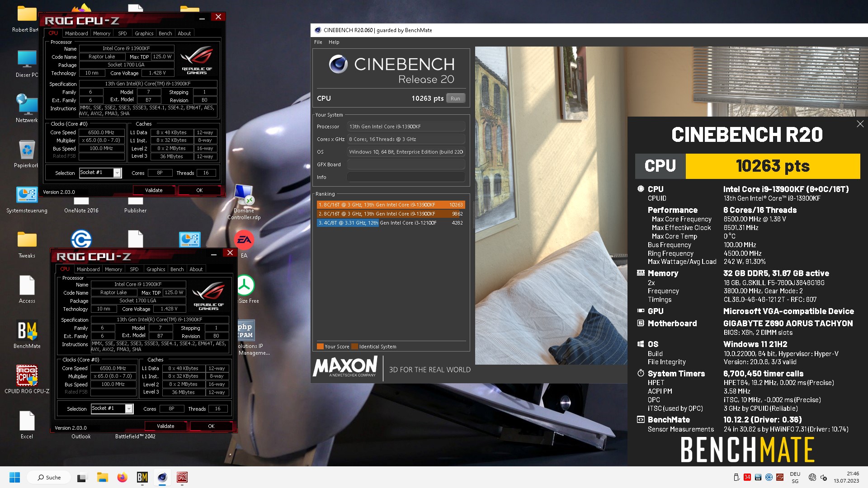Click the GFX Board field in Cinebench
This screenshot has width=868, height=488.
click(406, 164)
